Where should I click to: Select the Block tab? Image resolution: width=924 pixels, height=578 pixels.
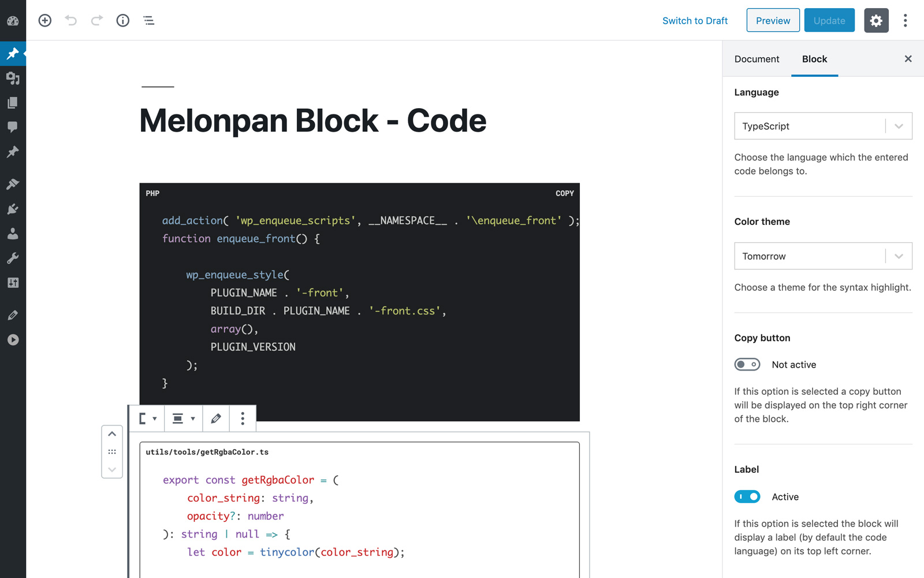point(814,59)
